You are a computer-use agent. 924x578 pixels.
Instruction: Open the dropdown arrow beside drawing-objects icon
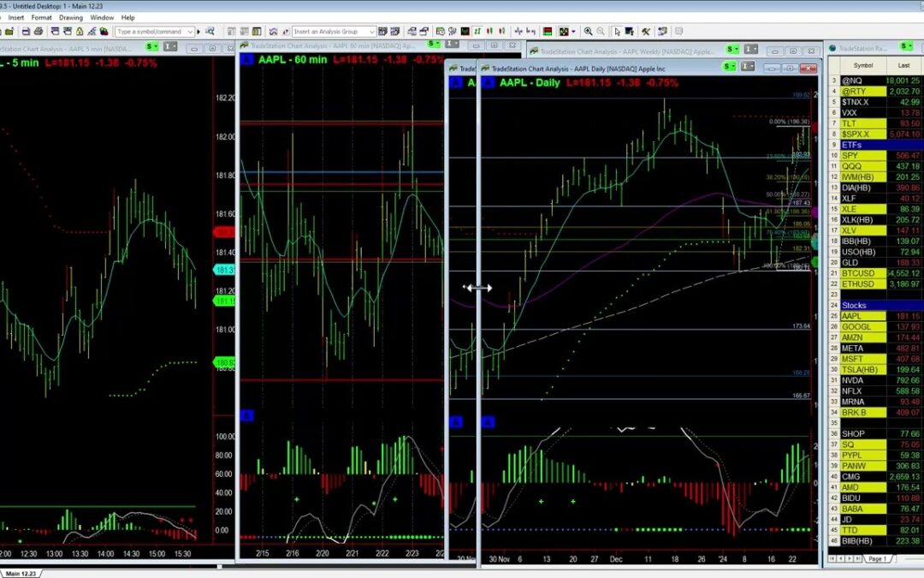573,32
